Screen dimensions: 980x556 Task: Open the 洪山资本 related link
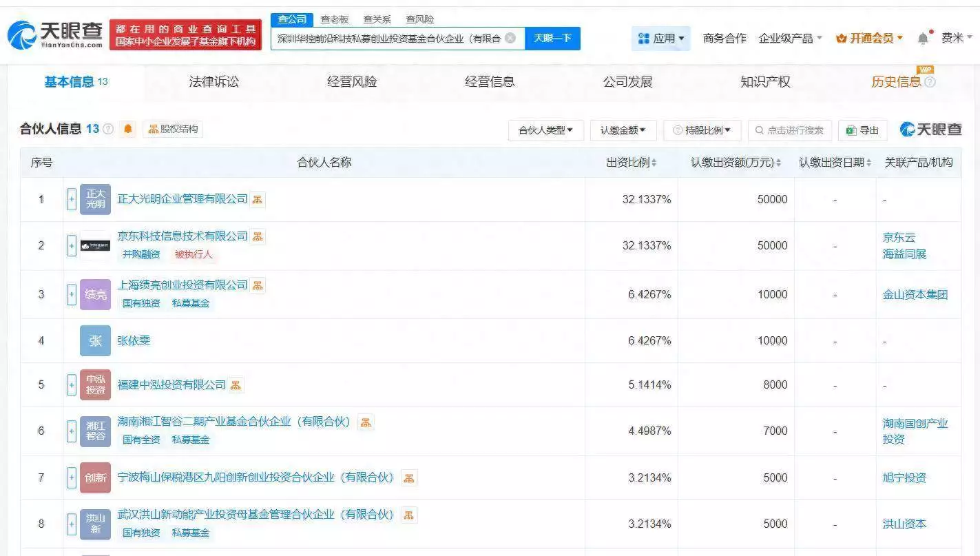point(904,524)
